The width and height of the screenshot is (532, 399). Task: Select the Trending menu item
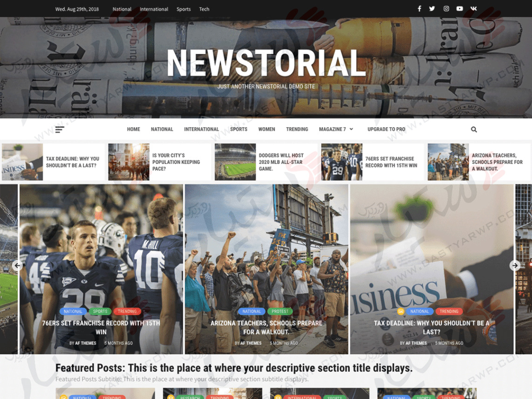pos(297,130)
